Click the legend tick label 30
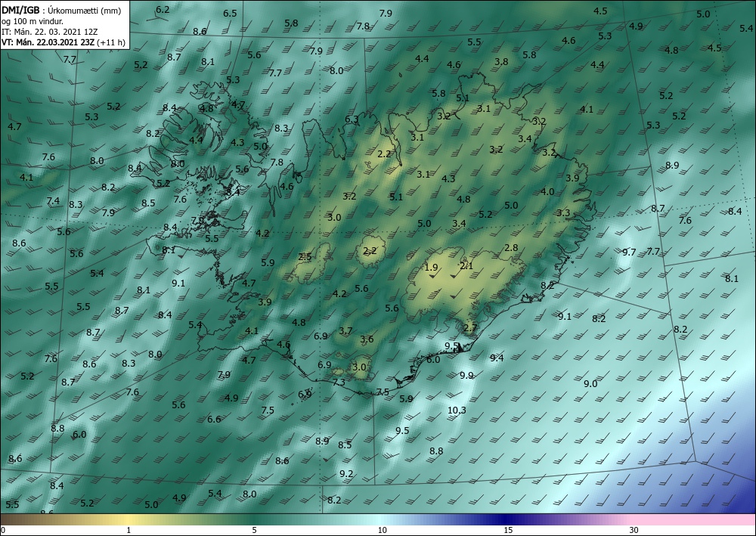The height and width of the screenshot is (536, 756). click(x=634, y=530)
